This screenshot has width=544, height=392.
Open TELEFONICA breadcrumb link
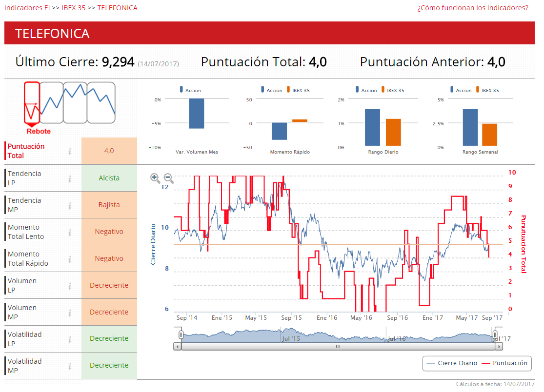[117, 8]
